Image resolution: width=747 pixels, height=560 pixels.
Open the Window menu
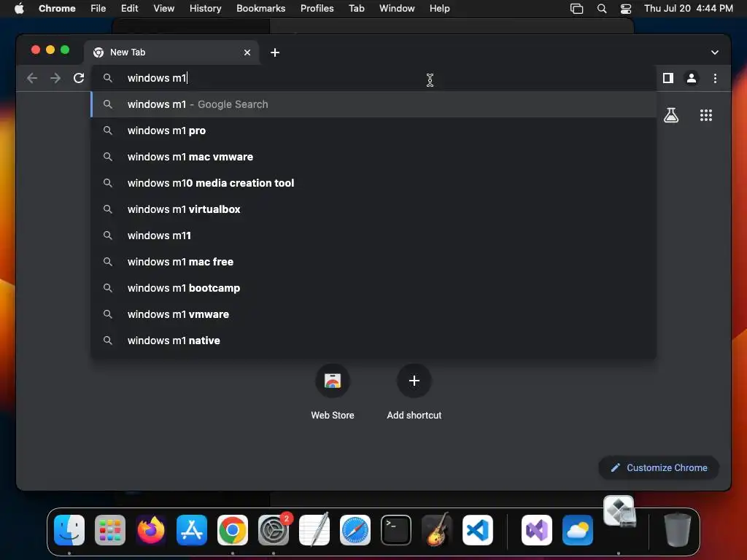tap(397, 9)
